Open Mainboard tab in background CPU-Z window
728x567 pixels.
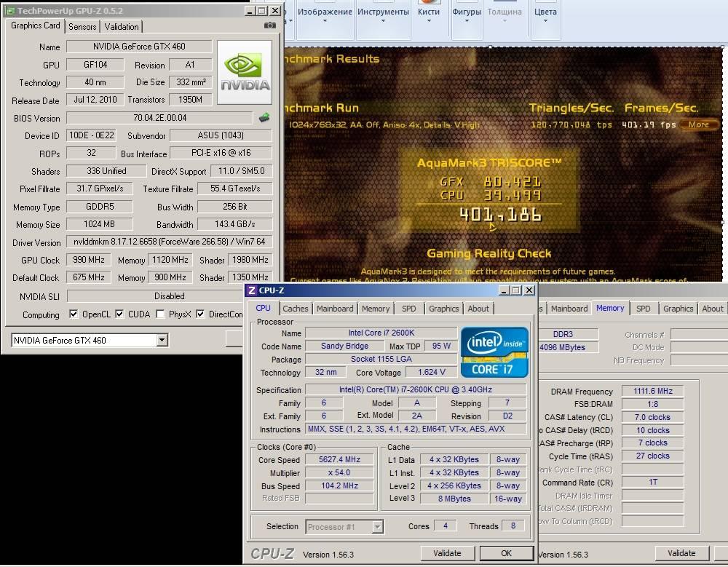pyautogui.click(x=569, y=309)
